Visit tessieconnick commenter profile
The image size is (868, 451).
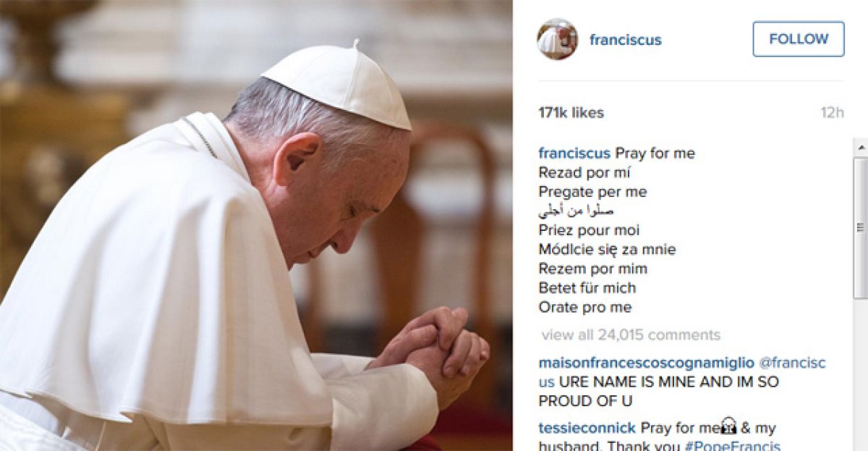click(x=587, y=428)
